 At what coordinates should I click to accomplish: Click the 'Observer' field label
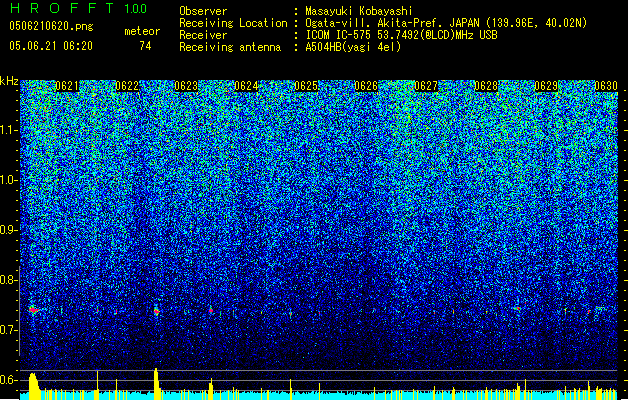click(x=203, y=11)
